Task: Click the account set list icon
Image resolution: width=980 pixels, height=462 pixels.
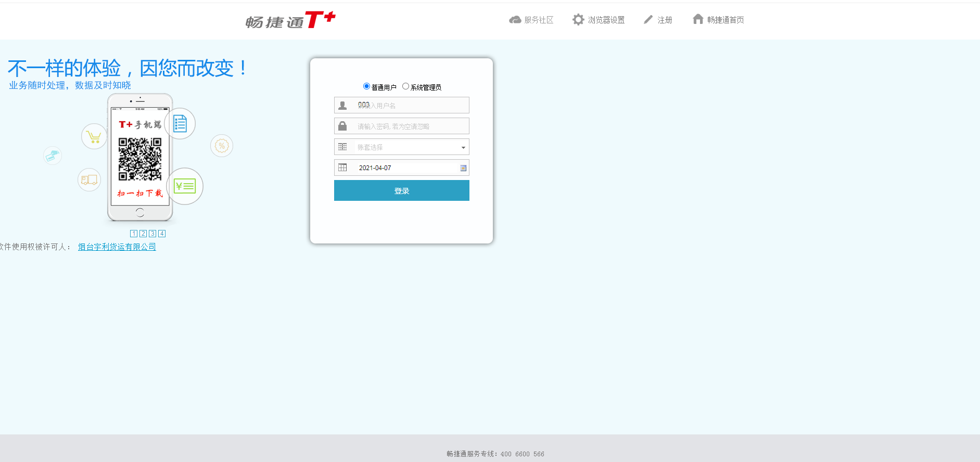Action: click(342, 147)
